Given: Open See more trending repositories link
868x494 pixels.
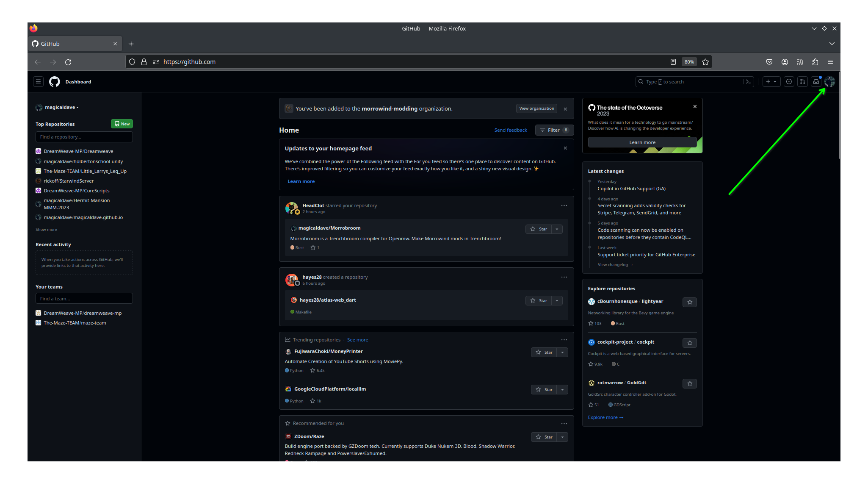Looking at the screenshot, I should (357, 340).
